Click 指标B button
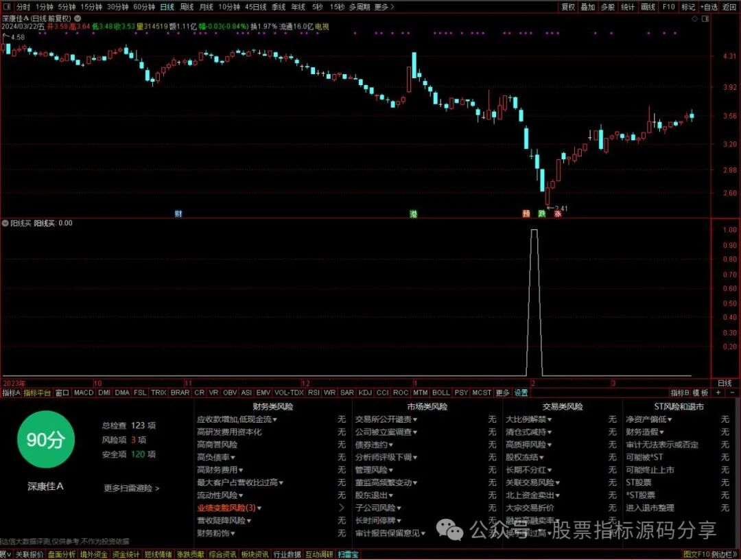This screenshot has width=741, height=560. click(x=679, y=393)
